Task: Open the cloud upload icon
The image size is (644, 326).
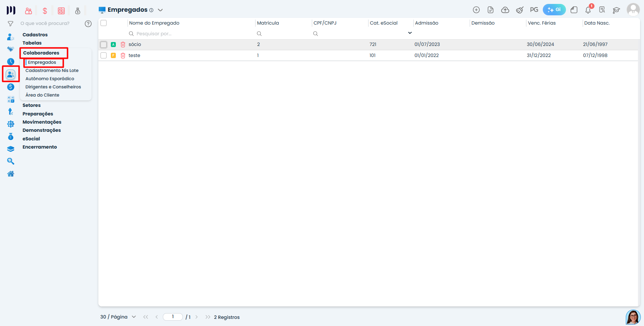Action: [x=505, y=10]
